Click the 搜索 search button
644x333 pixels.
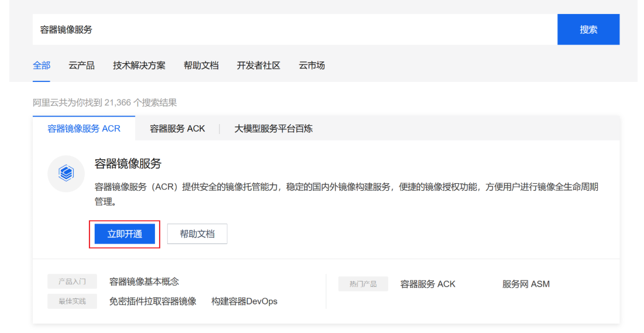pos(588,30)
